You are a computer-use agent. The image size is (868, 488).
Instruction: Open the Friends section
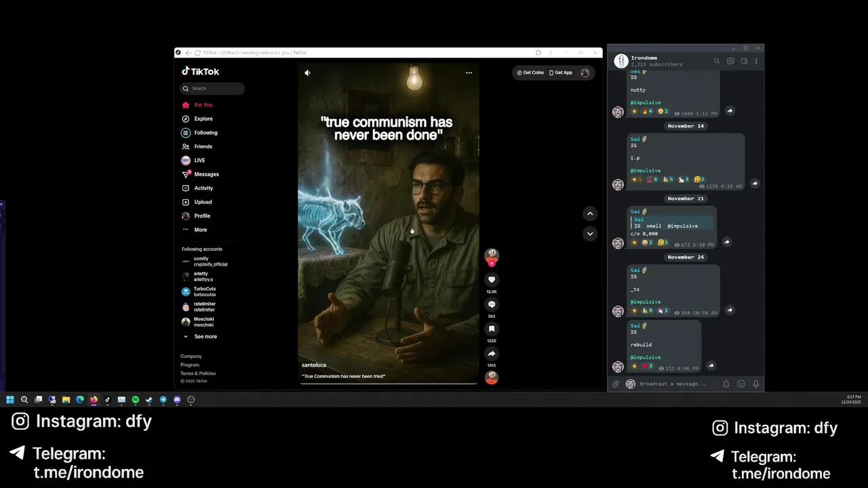pyautogui.click(x=197, y=146)
